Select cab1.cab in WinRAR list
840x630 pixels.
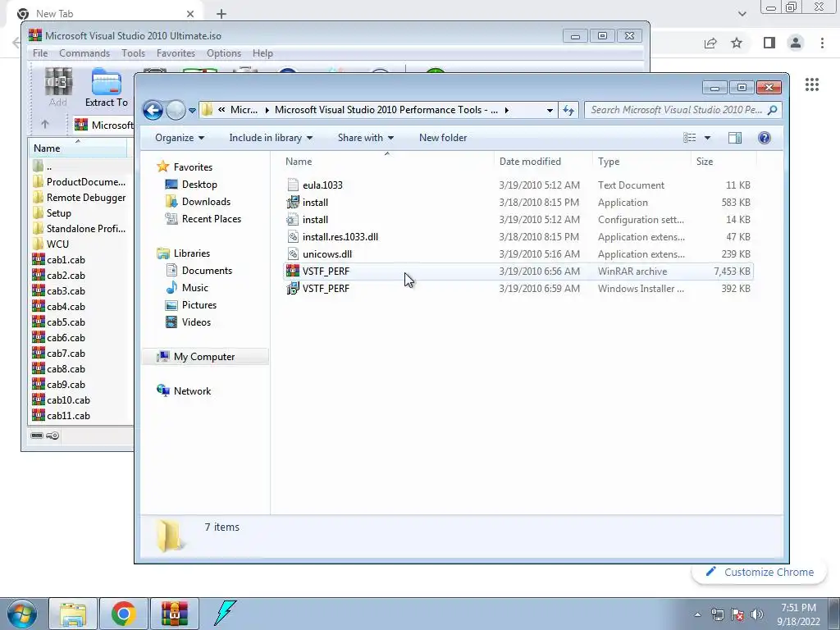[x=59, y=259]
